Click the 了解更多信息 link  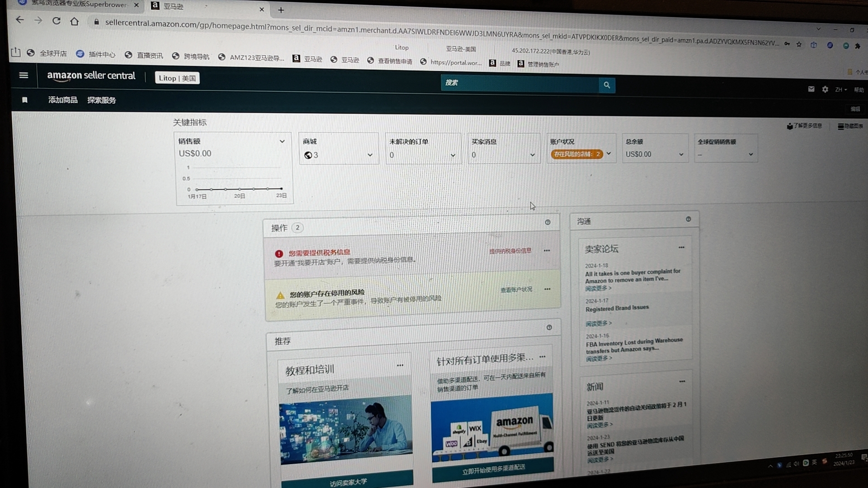[x=804, y=126]
